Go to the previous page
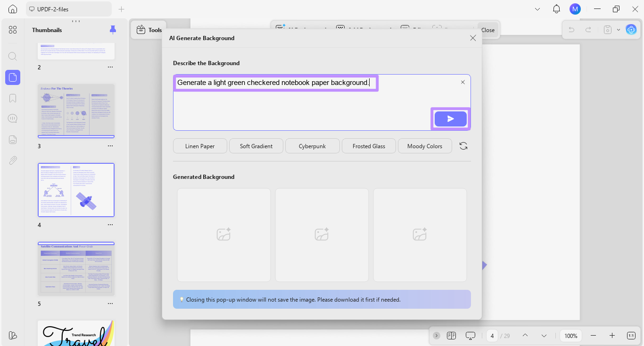 (525, 336)
